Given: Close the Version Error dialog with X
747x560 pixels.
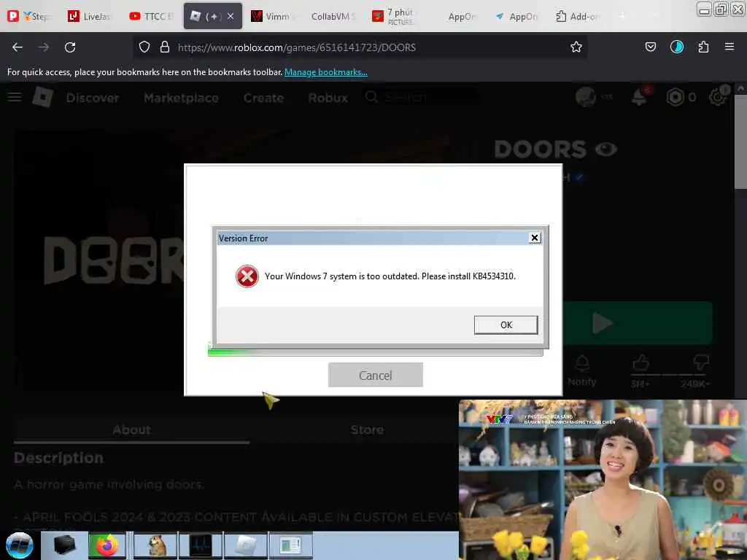Looking at the screenshot, I should pyautogui.click(x=535, y=238).
